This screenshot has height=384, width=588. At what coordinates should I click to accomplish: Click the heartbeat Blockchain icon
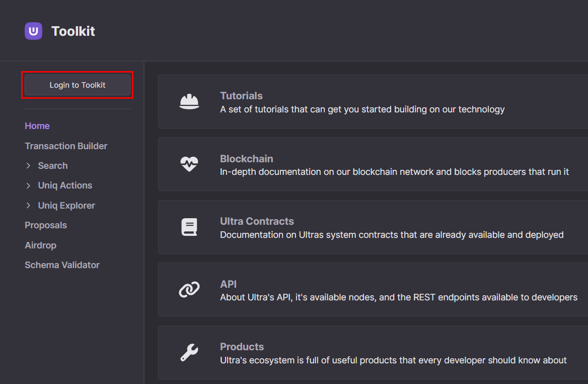click(189, 164)
